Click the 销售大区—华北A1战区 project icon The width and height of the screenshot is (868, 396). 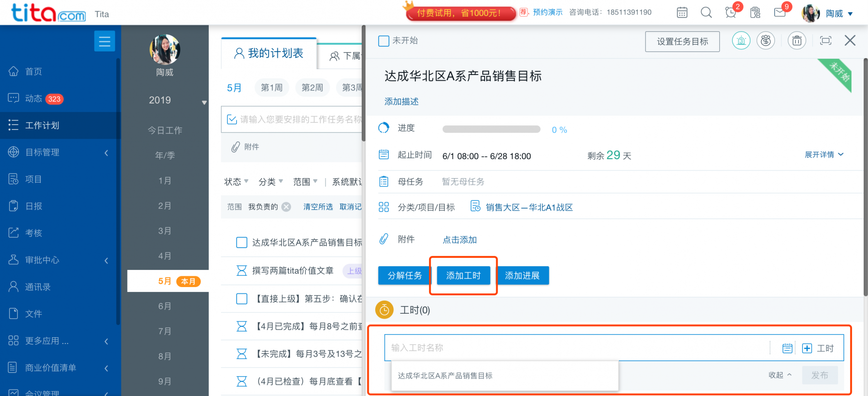coord(475,206)
